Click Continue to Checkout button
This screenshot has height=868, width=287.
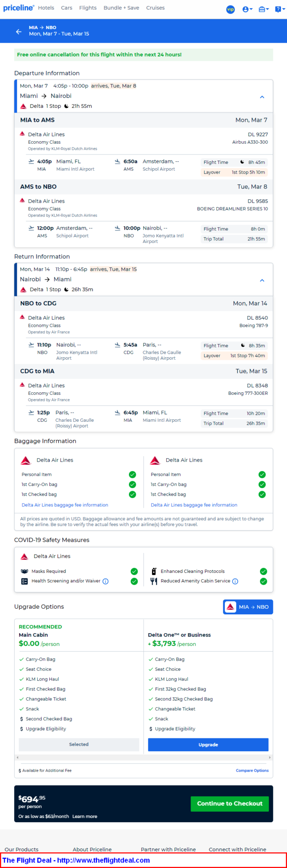(230, 803)
